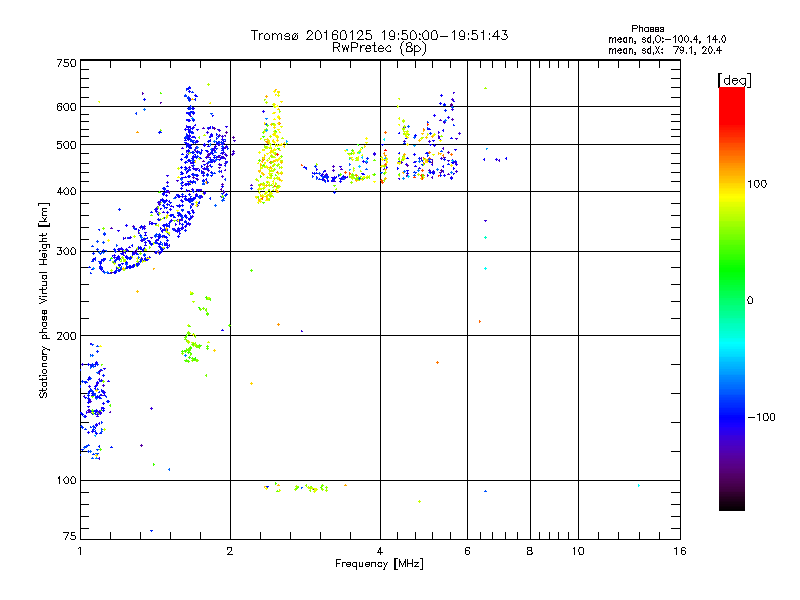The image size is (800, 600).
Task: Click the x-axis tick label "8"
Action: pyautogui.click(x=530, y=551)
